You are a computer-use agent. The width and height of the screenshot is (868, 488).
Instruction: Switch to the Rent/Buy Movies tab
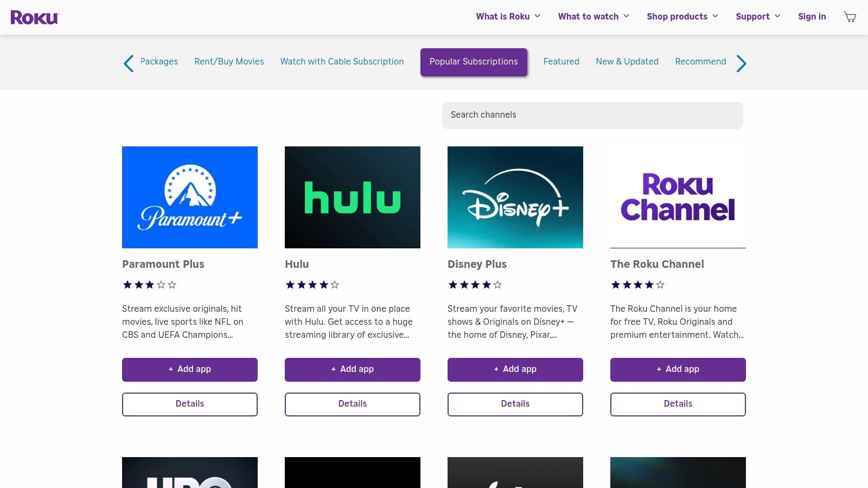point(229,62)
